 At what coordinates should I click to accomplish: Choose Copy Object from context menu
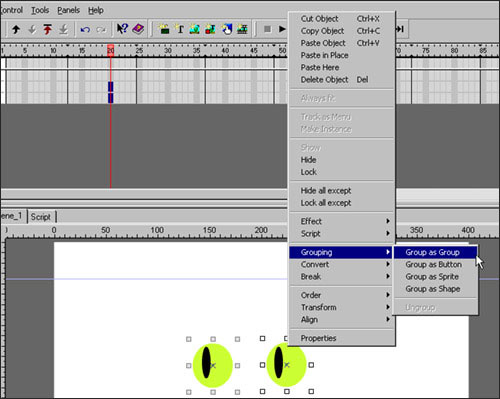[x=342, y=31]
